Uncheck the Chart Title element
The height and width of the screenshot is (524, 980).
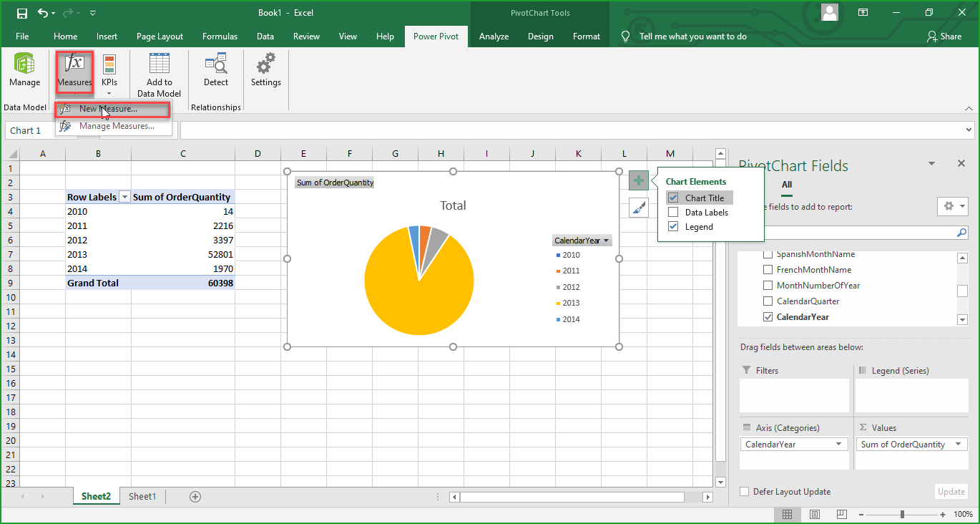coord(673,198)
